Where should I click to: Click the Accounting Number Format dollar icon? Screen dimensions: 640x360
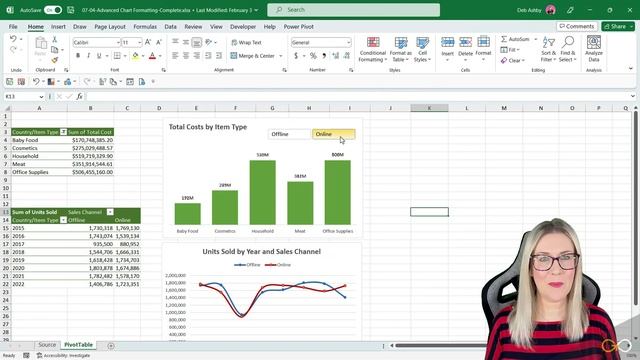pos(296,56)
